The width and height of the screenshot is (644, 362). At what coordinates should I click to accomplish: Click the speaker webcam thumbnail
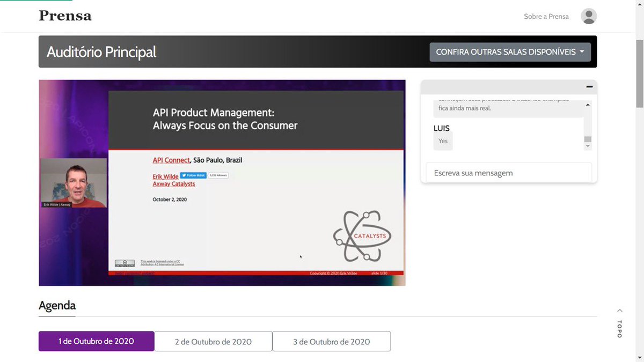point(74,183)
